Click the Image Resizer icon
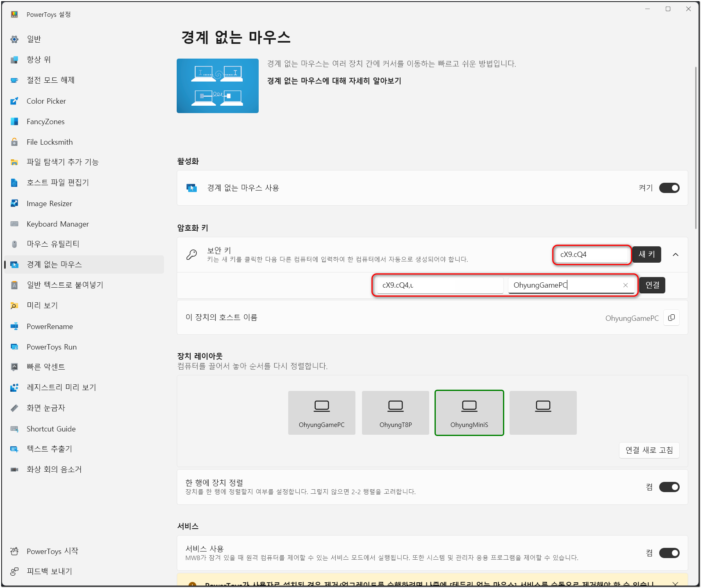The image size is (701, 588). (x=14, y=203)
